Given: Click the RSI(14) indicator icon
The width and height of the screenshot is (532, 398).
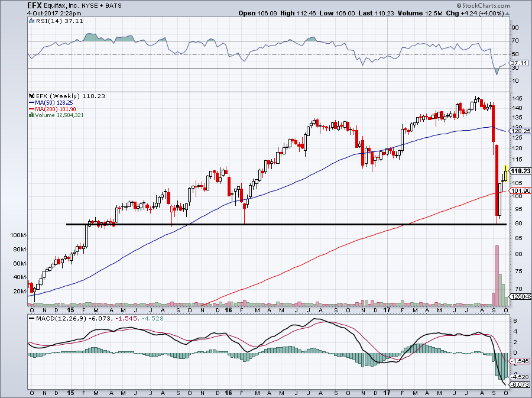Looking at the screenshot, I should point(31,21).
